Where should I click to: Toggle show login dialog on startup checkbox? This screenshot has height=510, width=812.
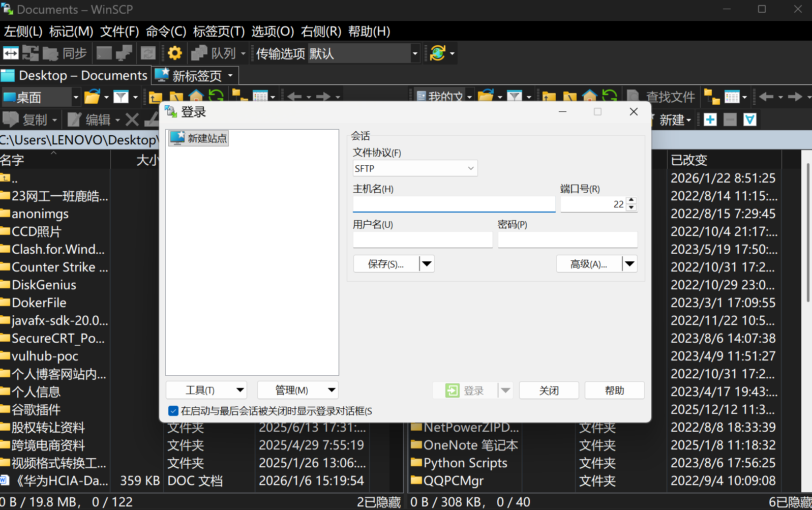point(173,411)
